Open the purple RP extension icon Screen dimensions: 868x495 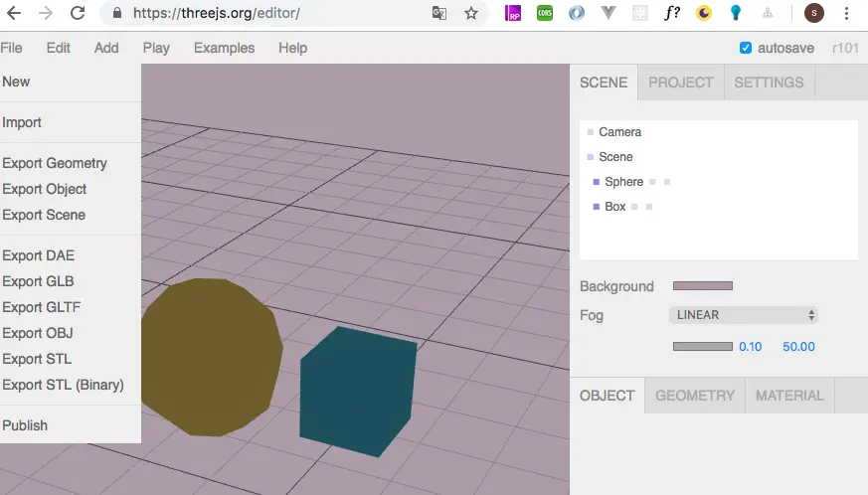513,13
